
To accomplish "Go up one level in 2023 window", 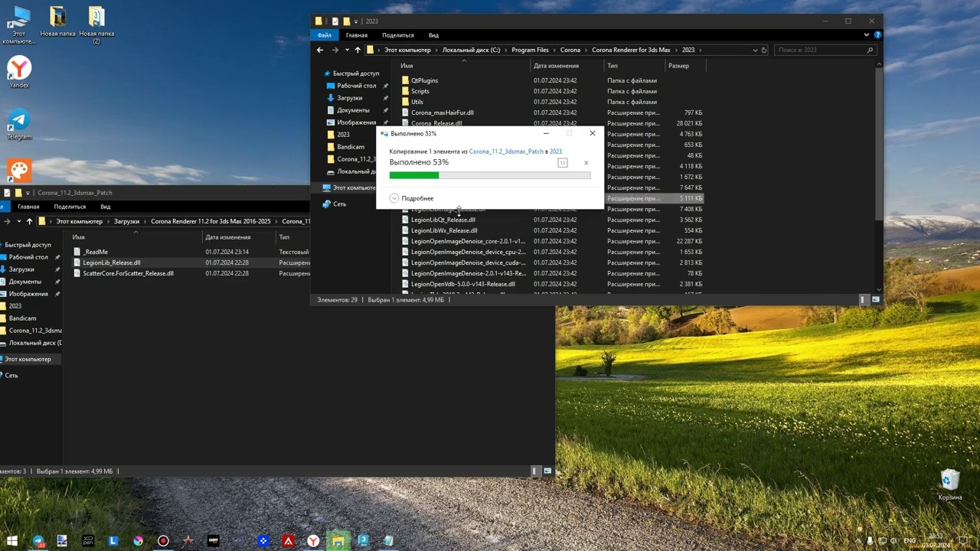I will [x=358, y=50].
